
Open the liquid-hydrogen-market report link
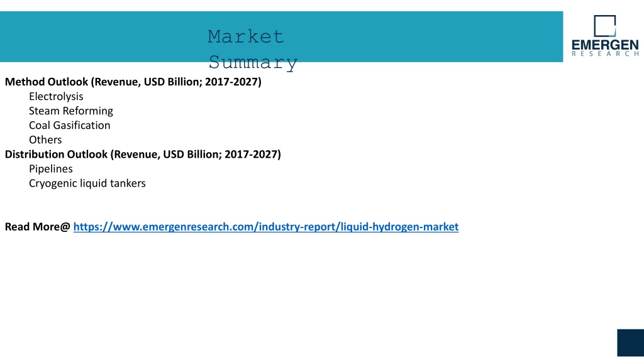[x=266, y=227]
